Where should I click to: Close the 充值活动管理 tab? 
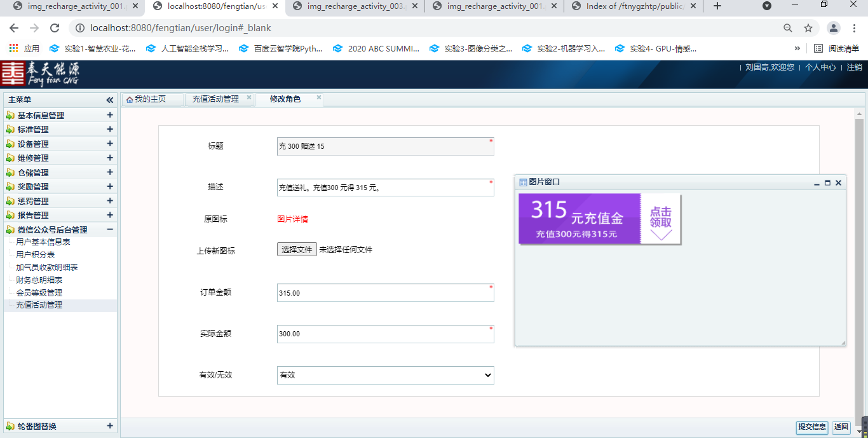click(249, 98)
